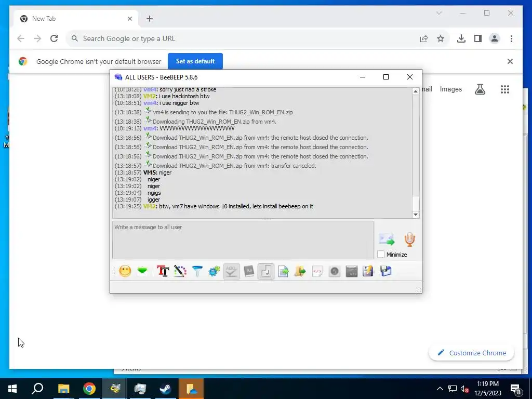
Task: Click the round gray disabled toolbar icon
Action: 335,271
